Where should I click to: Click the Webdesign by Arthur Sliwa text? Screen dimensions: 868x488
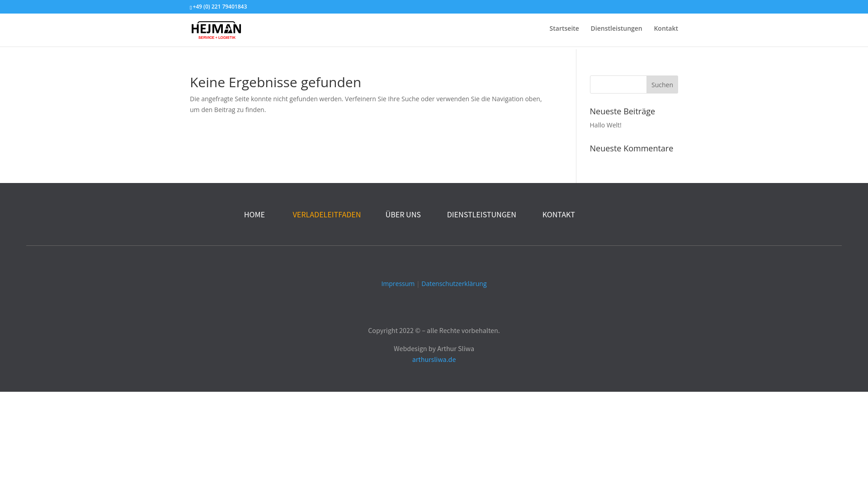coord(434,348)
